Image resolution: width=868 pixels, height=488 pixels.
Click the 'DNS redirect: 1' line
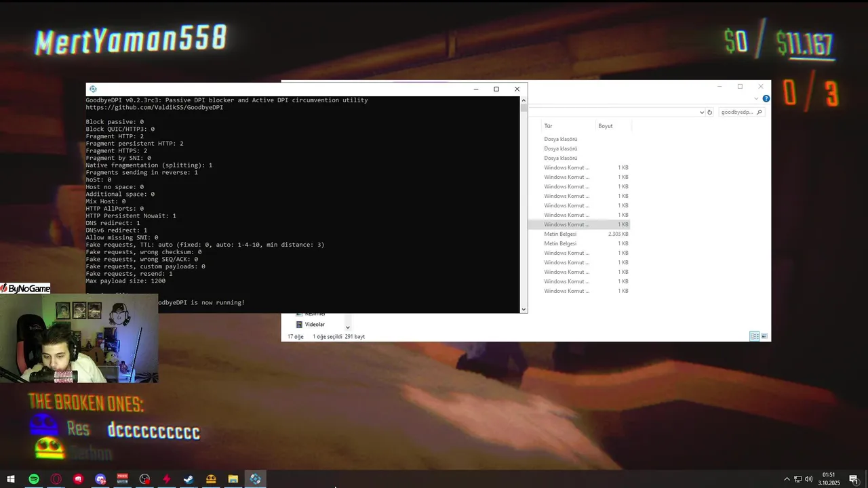113,223
